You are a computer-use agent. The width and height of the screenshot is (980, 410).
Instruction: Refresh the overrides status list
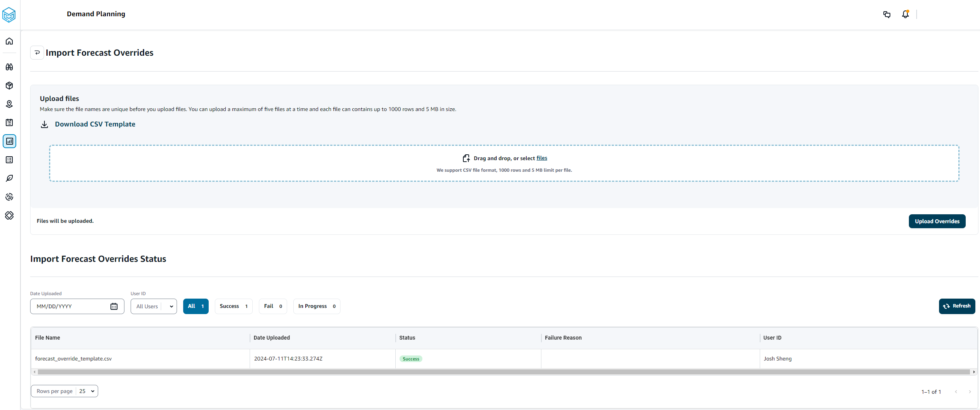(957, 306)
